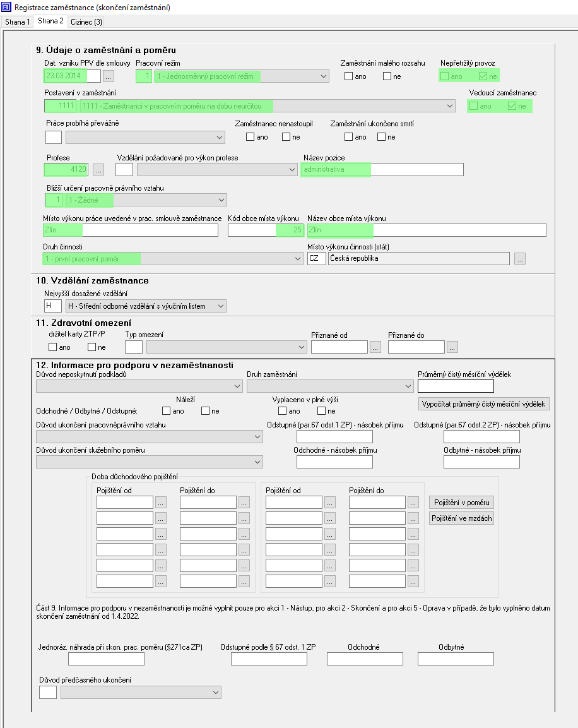This screenshot has width=578, height=728.
Task: Check 'ano' for Zaměstnání malého rozsahu
Action: coord(348,76)
